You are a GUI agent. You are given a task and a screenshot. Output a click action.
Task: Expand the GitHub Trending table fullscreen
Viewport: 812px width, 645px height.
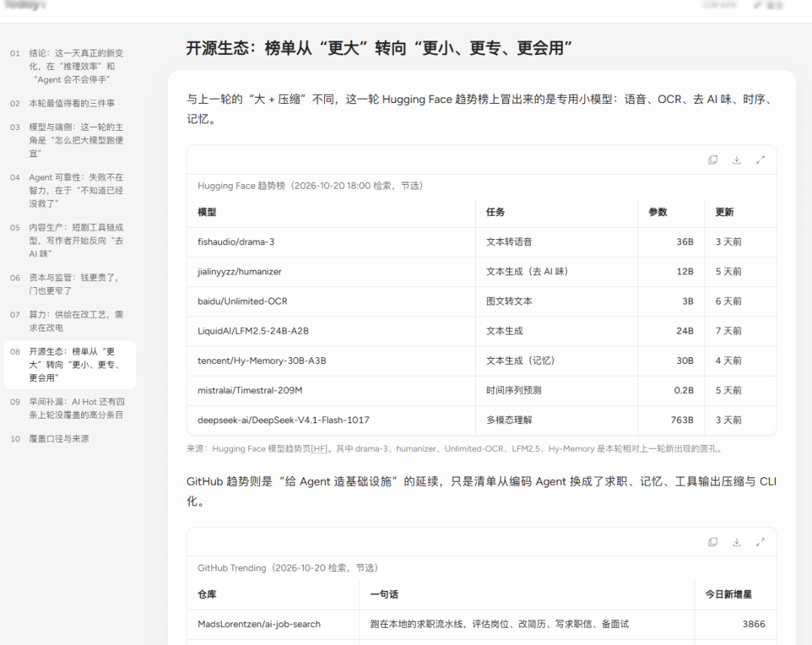click(760, 542)
